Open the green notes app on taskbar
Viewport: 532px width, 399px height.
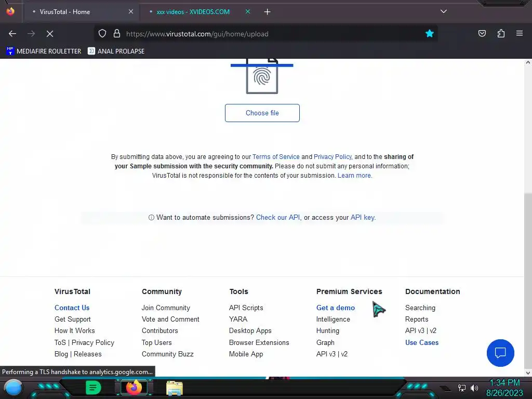93,388
